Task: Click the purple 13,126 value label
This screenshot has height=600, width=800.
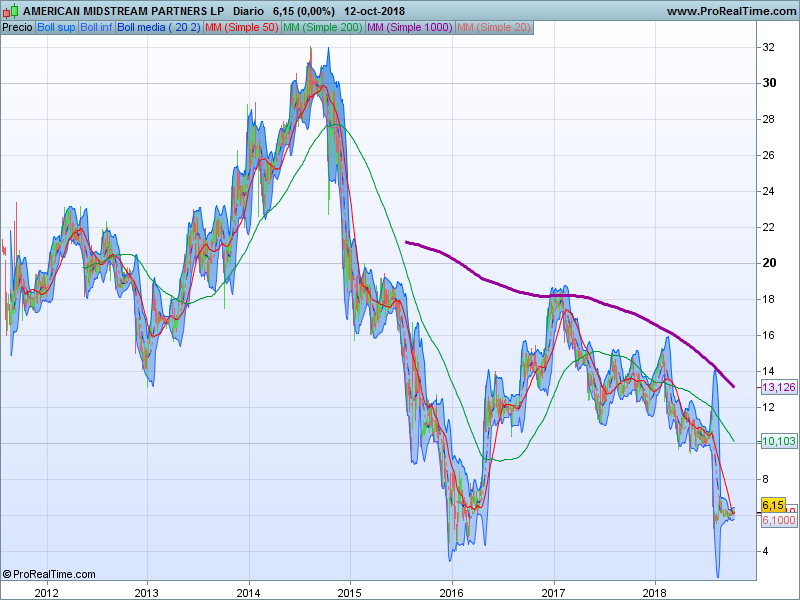Action: point(779,387)
